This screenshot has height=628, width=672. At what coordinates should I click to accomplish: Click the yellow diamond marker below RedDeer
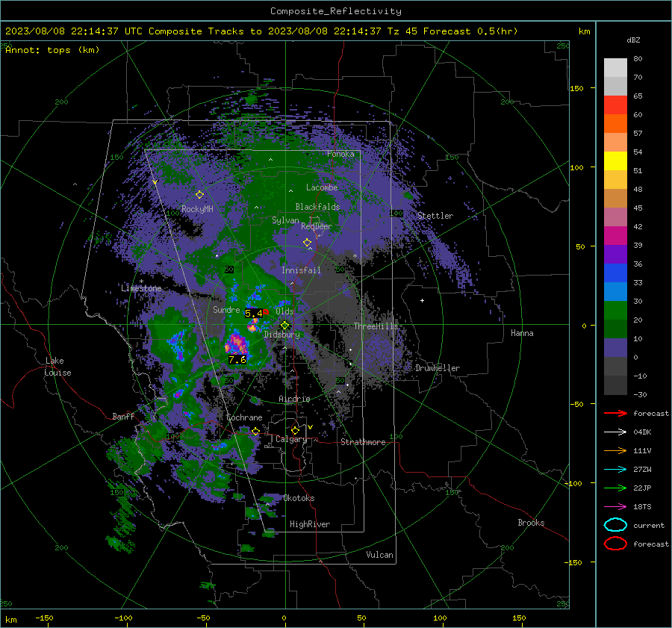[307, 243]
